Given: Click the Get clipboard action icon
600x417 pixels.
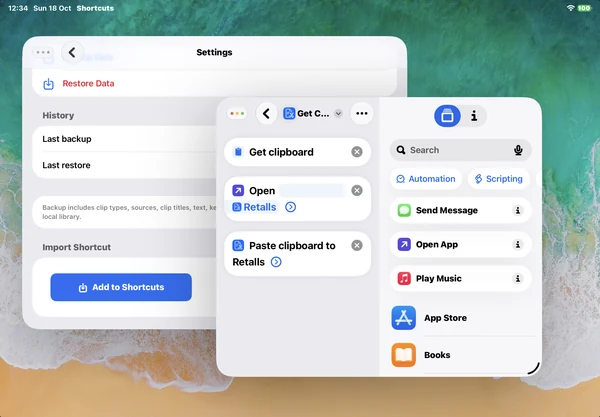Looking at the screenshot, I should (238, 152).
